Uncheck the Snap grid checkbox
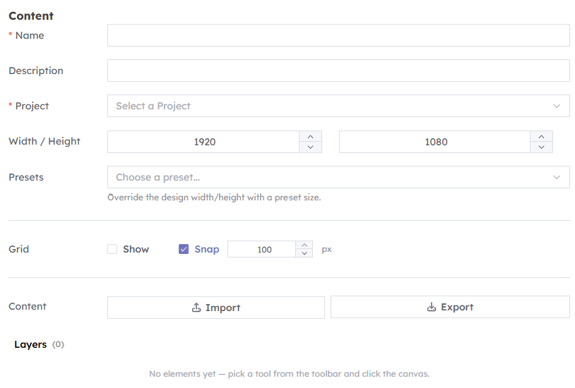The width and height of the screenshot is (575, 388). pyautogui.click(x=183, y=249)
